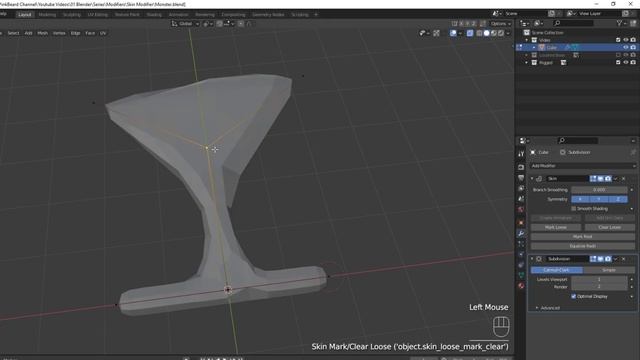This screenshot has width=640, height=360.
Task: Click the Mark Root button
Action: coord(583,237)
